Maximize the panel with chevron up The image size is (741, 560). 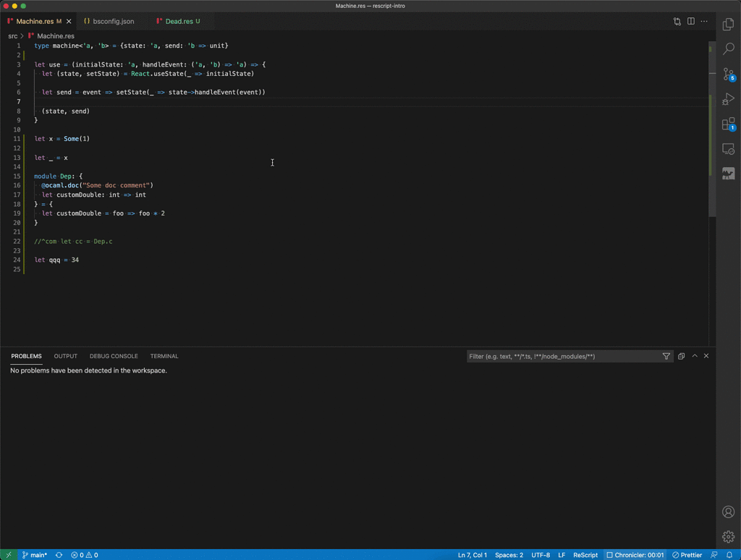point(695,356)
